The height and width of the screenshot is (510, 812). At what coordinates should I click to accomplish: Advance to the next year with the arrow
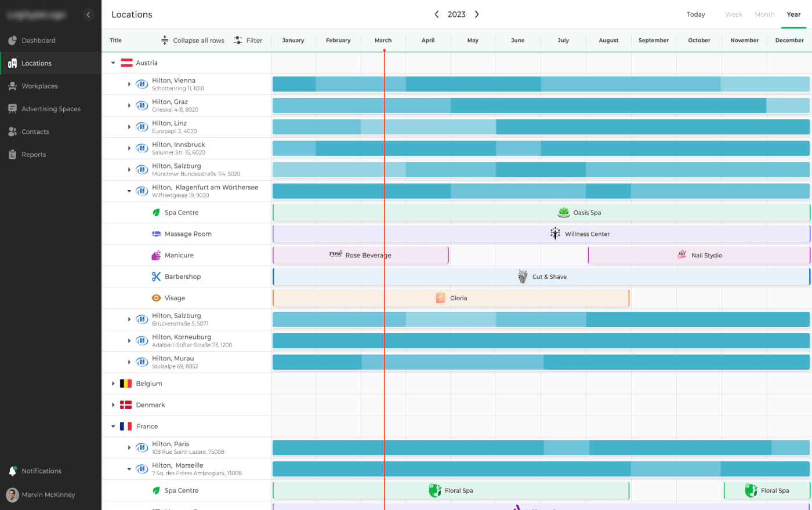click(476, 14)
